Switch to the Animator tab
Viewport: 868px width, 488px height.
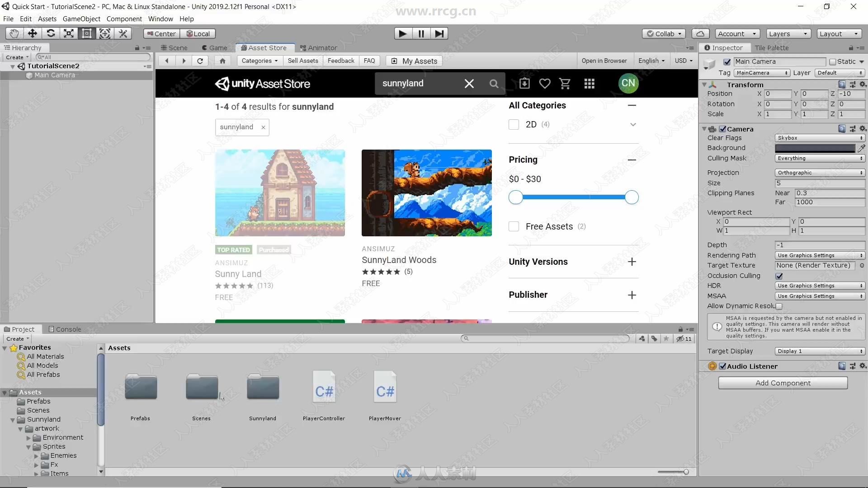pyautogui.click(x=319, y=48)
